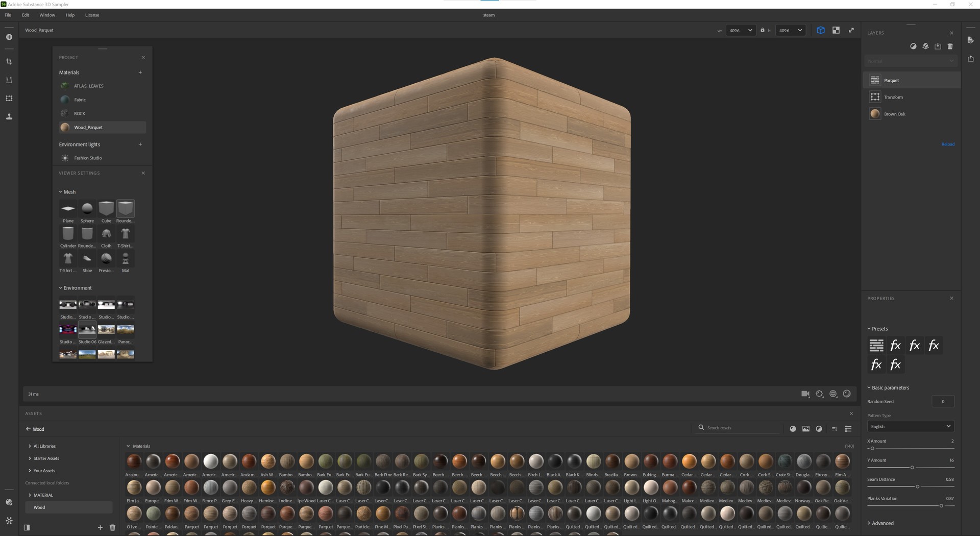This screenshot has height=536, width=980.
Task: Collapse the Environment section in Viewer Settings
Action: point(61,287)
